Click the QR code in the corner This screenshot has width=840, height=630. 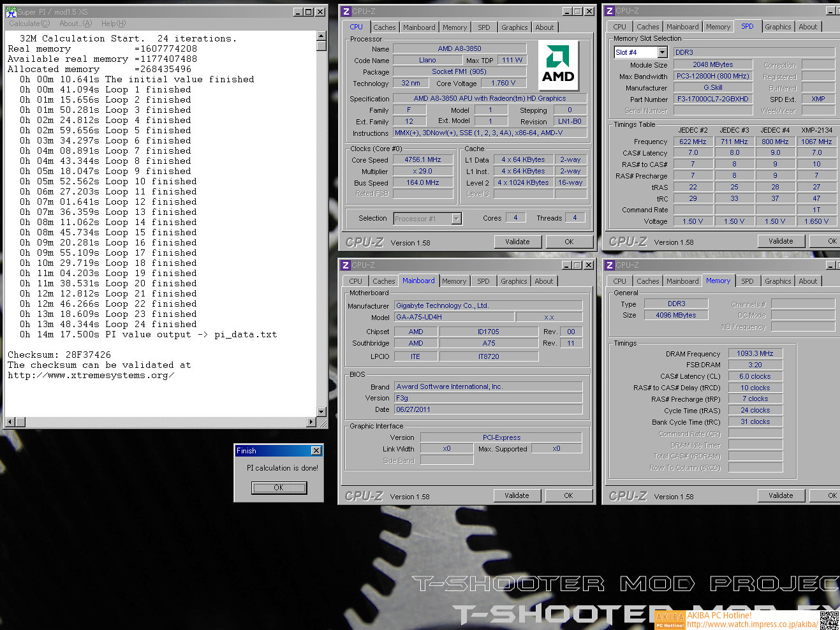point(829,620)
